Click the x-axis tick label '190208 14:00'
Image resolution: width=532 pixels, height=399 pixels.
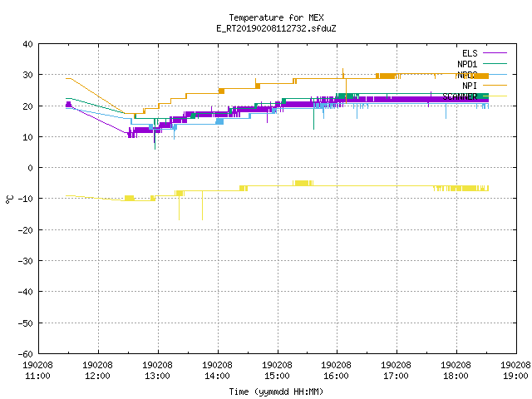click(x=217, y=371)
